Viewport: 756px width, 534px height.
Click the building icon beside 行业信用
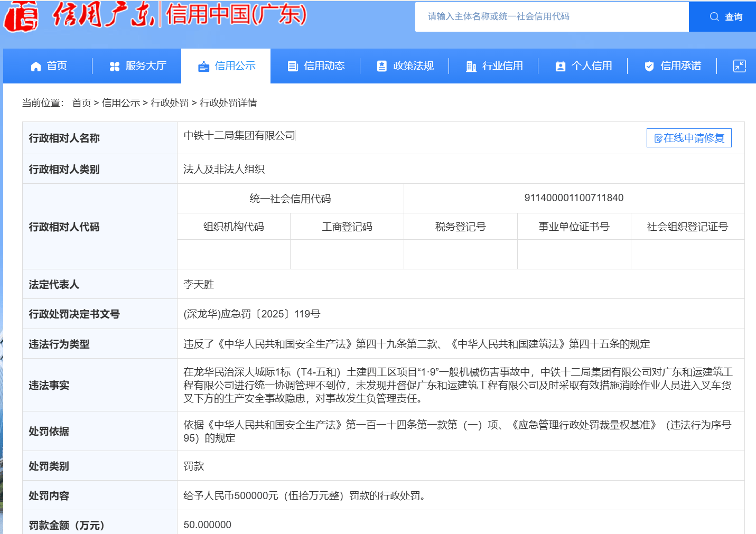471,67
